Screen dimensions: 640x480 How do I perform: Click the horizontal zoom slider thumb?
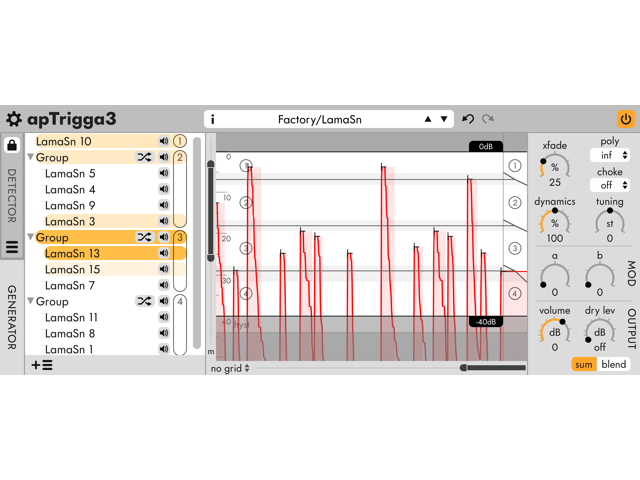pos(463,368)
